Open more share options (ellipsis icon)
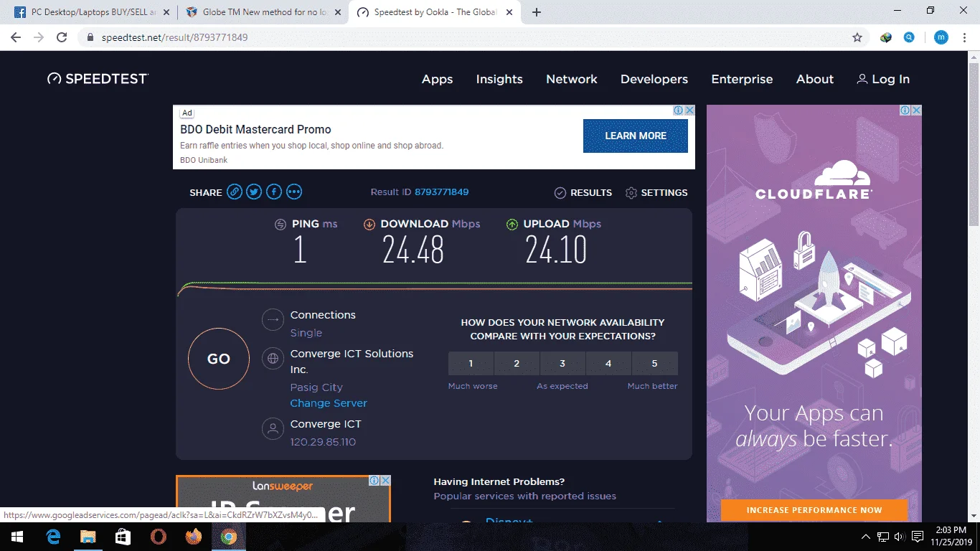The width and height of the screenshot is (980, 551). tap(294, 192)
